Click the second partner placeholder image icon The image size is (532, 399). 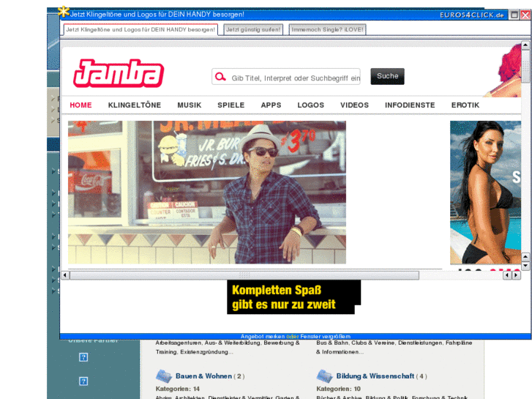83,381
